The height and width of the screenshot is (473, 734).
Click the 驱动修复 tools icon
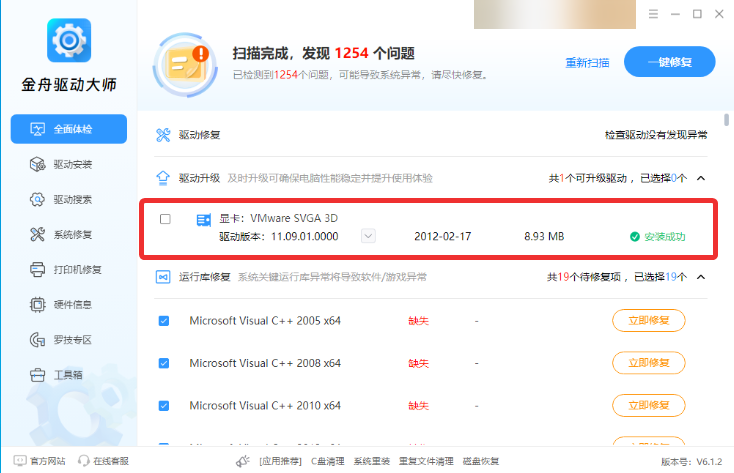pyautogui.click(x=163, y=135)
